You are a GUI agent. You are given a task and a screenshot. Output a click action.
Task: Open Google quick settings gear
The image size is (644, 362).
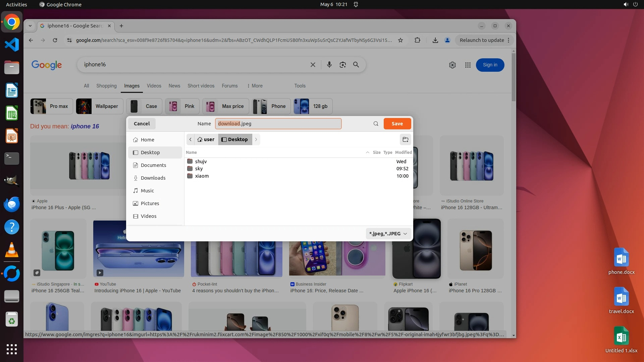point(452,65)
